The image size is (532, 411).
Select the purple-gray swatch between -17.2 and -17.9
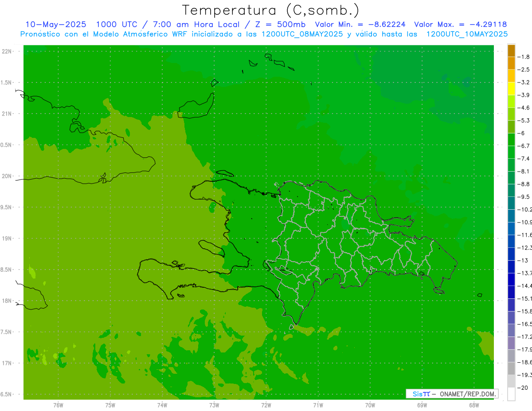point(511,343)
